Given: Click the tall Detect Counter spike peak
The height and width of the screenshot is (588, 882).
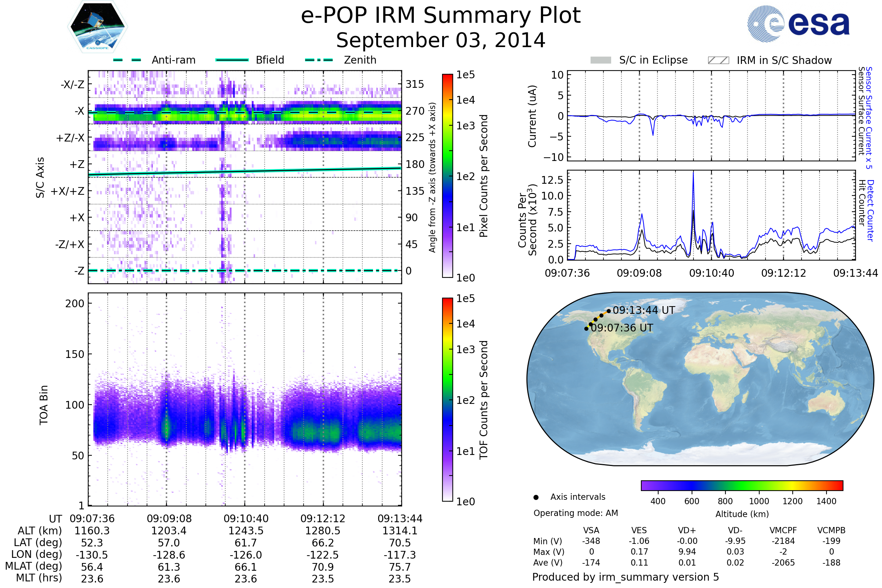Looking at the screenshot, I should (693, 173).
